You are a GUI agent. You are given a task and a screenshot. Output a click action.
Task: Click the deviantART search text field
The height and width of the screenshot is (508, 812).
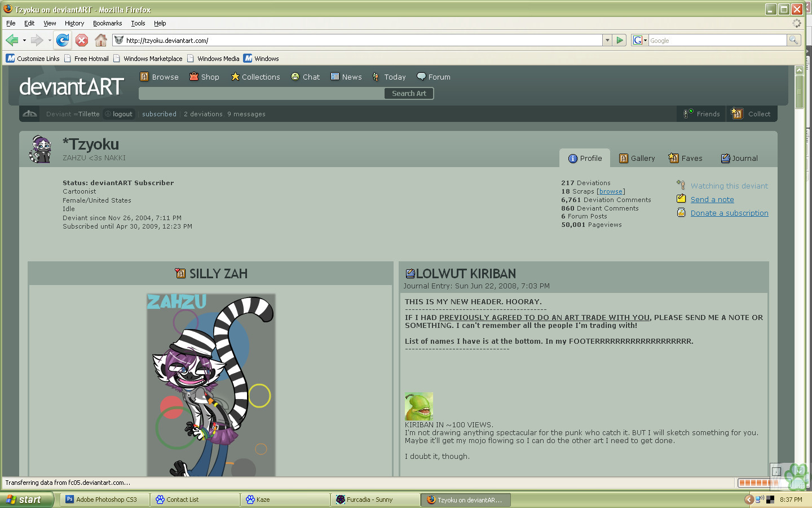(262, 93)
